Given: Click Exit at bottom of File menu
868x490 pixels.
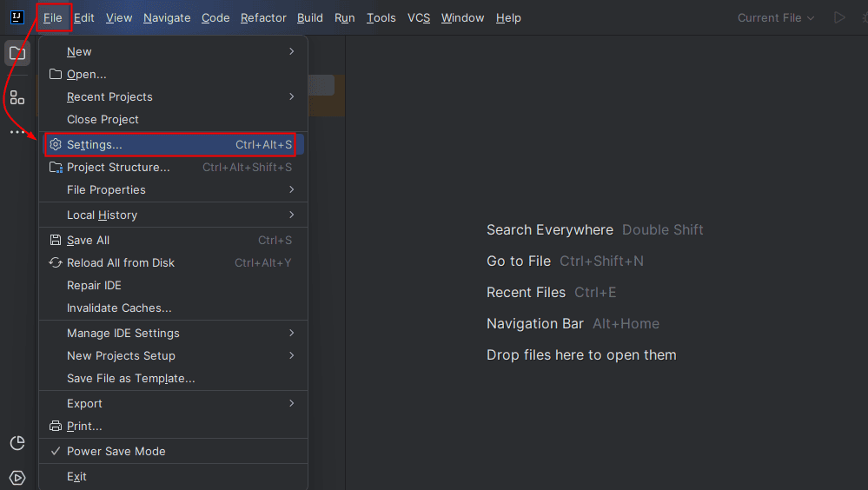Looking at the screenshot, I should pos(76,476).
